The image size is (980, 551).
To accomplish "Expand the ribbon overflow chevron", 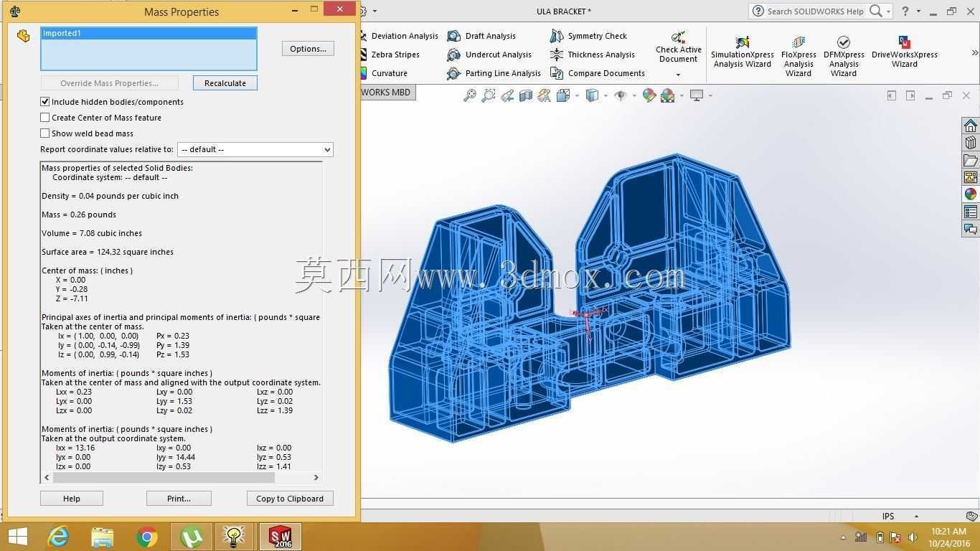I will click(x=974, y=52).
